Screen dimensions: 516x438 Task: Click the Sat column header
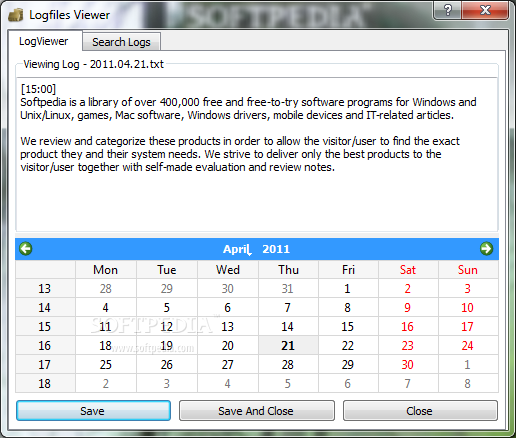click(408, 269)
